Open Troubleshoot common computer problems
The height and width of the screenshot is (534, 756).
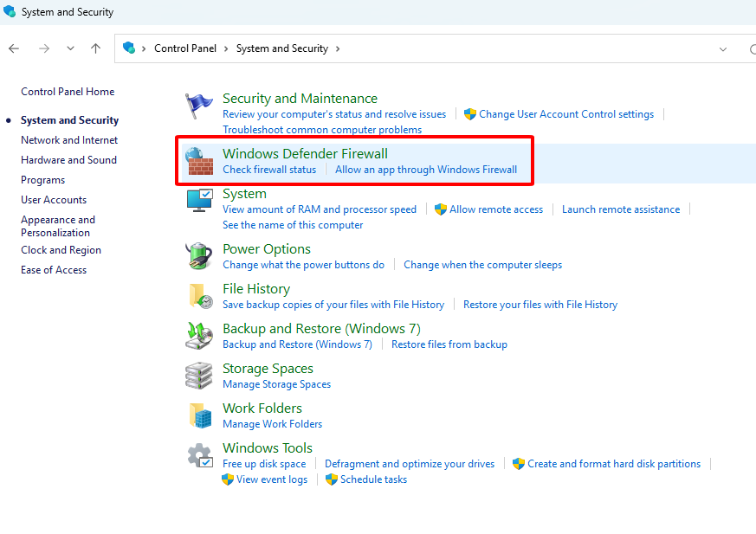(322, 130)
